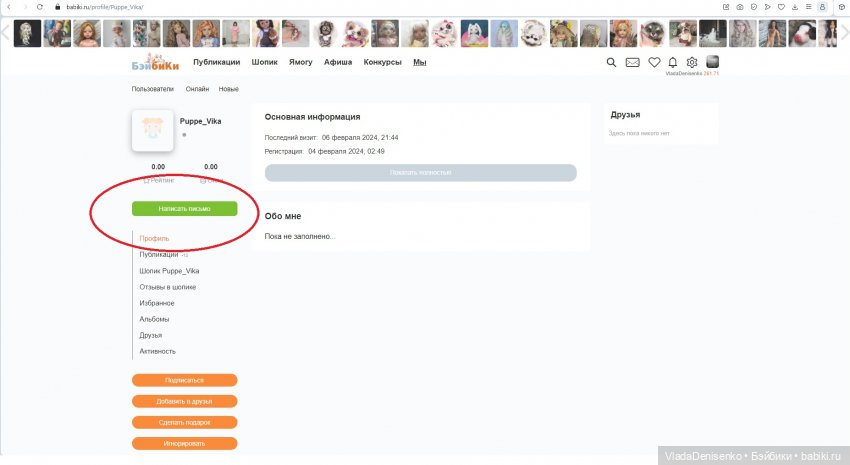Click the Puppe_Vika profile avatar
The width and height of the screenshot is (850, 465).
(x=153, y=130)
